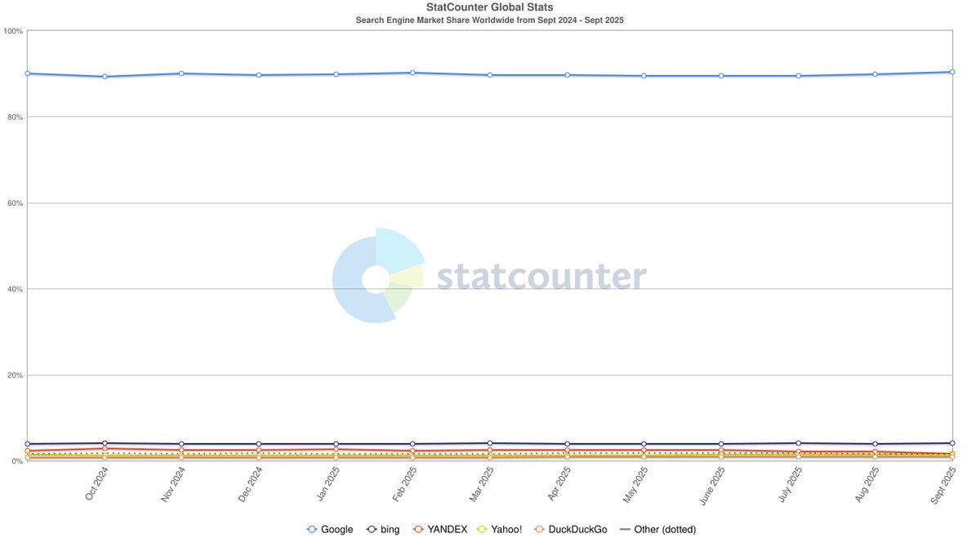Click the YANDEX red legend marker
This screenshot has height=551, width=980.
pyautogui.click(x=418, y=530)
